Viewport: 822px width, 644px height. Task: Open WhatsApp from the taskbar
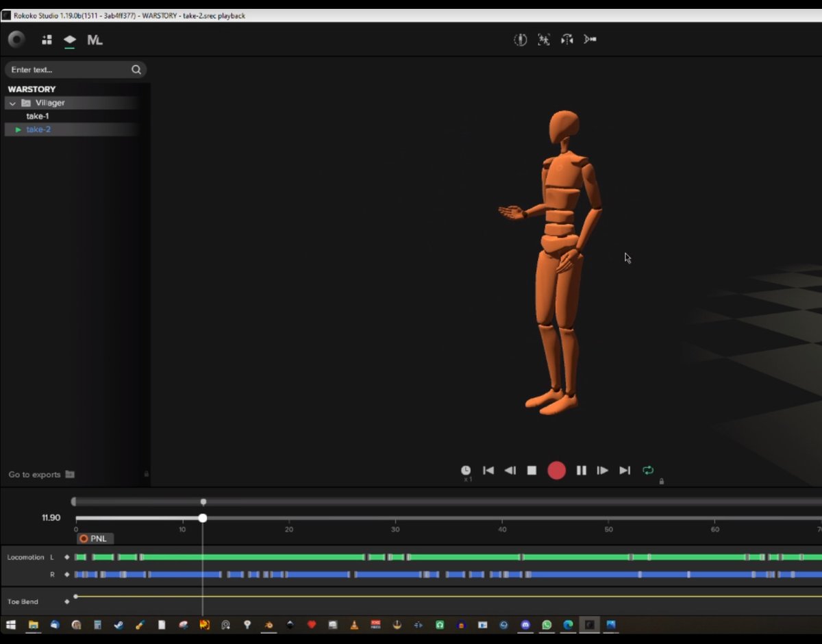(x=547, y=625)
